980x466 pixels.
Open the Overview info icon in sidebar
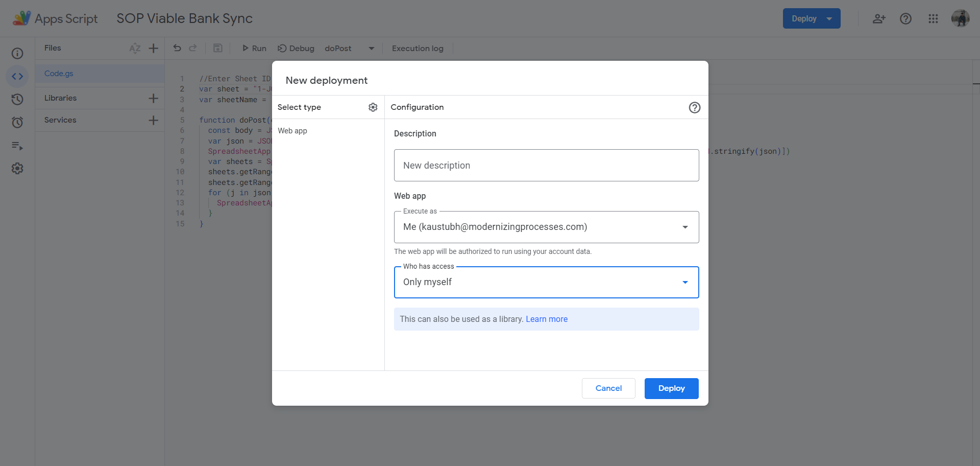17,54
